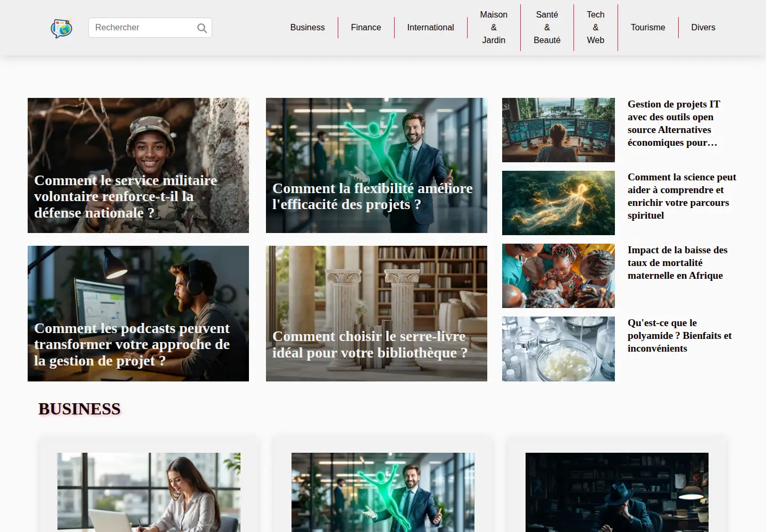The width and height of the screenshot is (766, 532).
Task: Open the mortalité maternelle en Afrique headline
Action: tap(678, 263)
